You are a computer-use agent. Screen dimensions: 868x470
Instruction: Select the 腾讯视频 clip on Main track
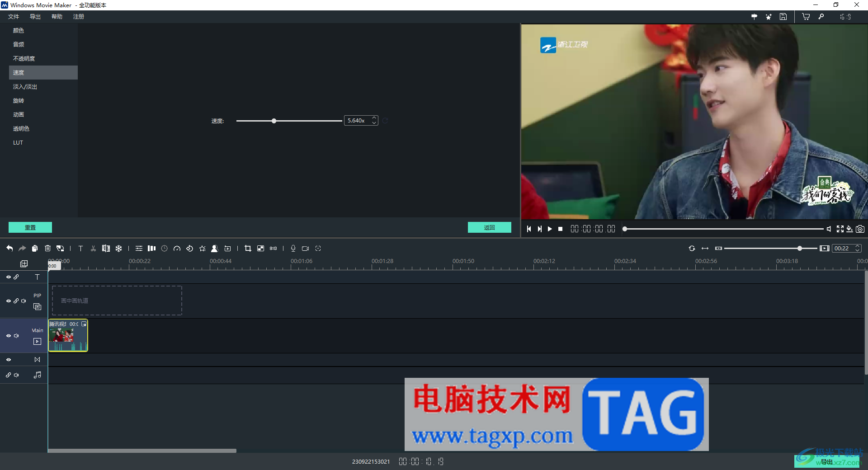point(68,335)
